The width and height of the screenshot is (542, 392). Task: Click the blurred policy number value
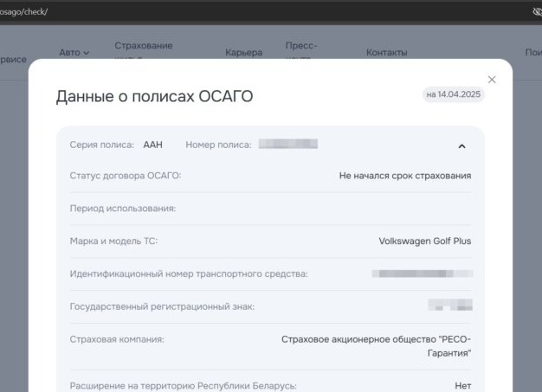288,144
